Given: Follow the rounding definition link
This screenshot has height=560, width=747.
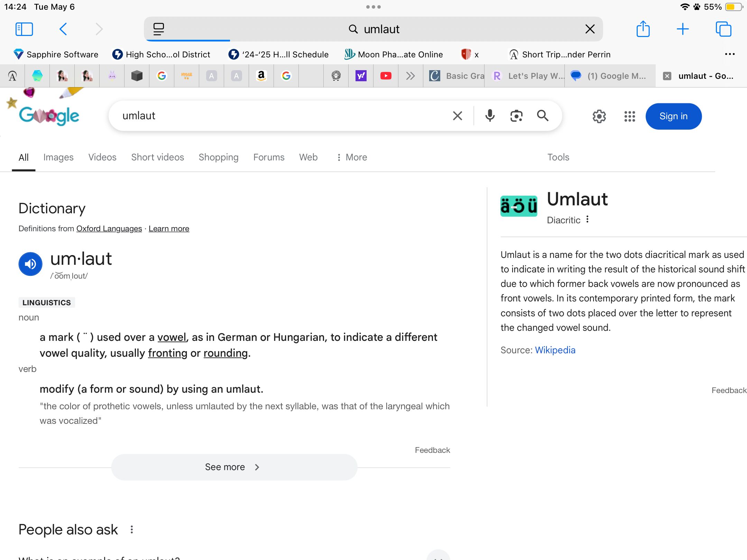Looking at the screenshot, I should pyautogui.click(x=226, y=353).
